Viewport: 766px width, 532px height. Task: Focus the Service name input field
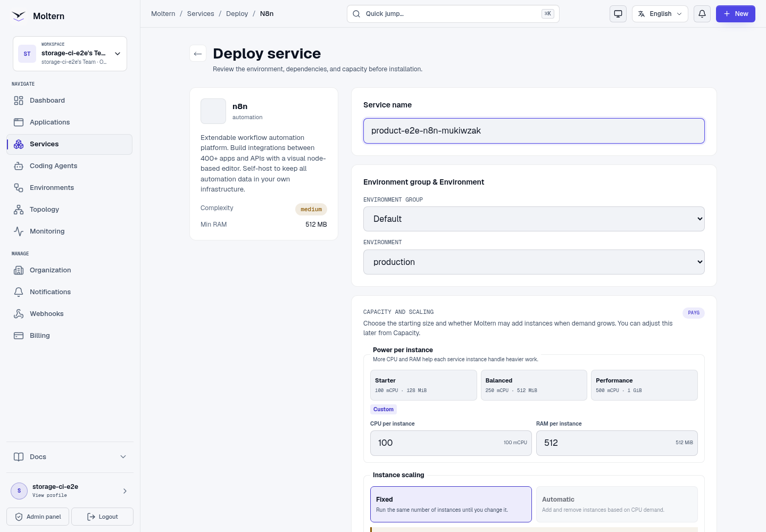point(534,131)
